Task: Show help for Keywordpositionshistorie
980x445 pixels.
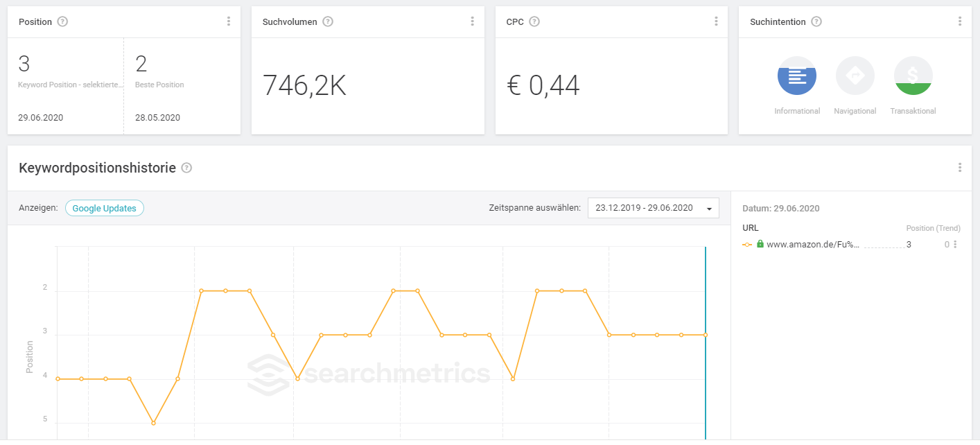Action: pyautogui.click(x=186, y=168)
